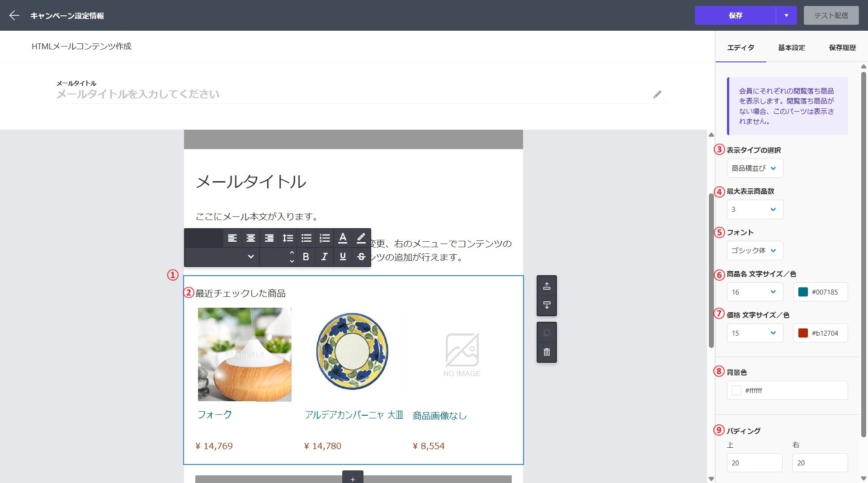Open the 表示タイプの選択 dropdown

click(755, 168)
